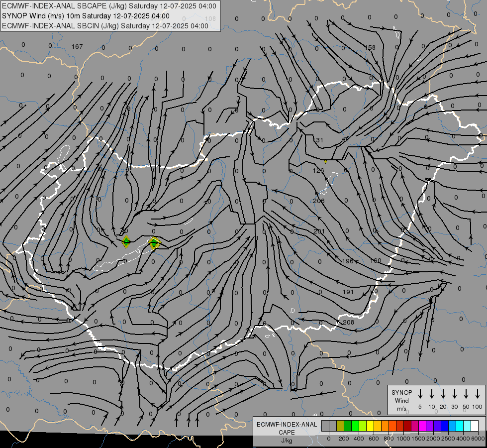Click the pinkish-magenta swatch after the 1500 tick
The image size is (487, 448).
[x=415, y=426]
